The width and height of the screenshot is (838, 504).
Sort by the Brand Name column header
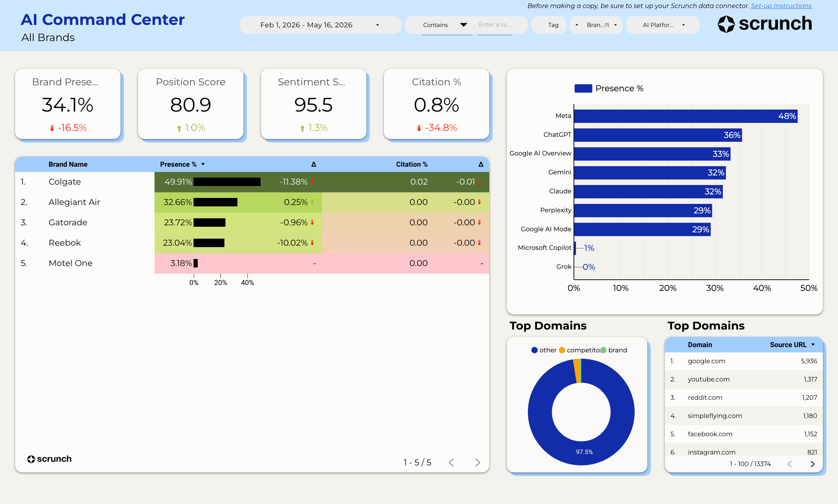pyautogui.click(x=68, y=164)
